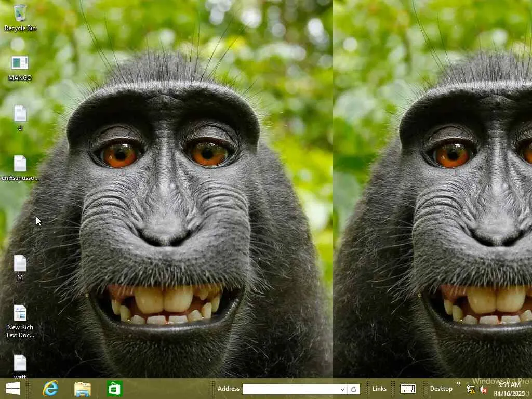
Task: Open the Windows Start button
Action: (x=13, y=389)
